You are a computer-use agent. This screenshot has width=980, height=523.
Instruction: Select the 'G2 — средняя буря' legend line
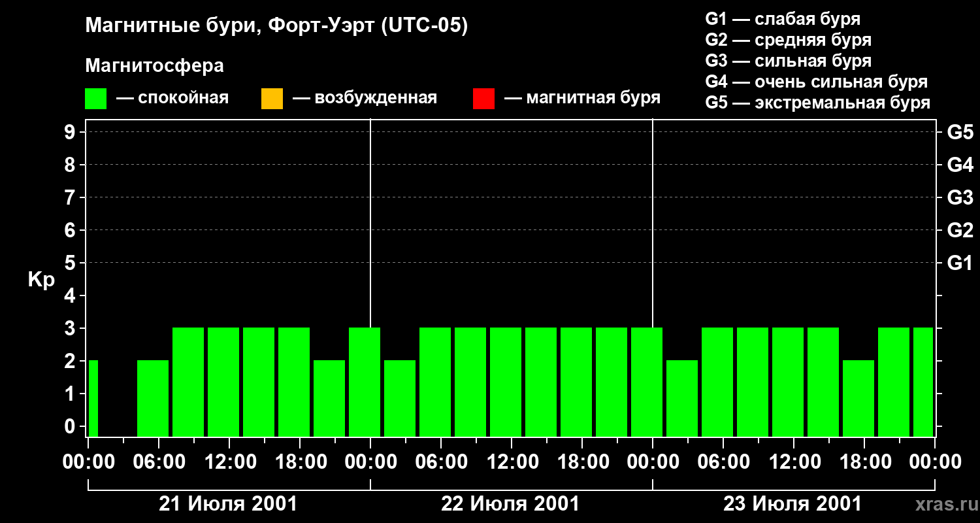(x=788, y=40)
